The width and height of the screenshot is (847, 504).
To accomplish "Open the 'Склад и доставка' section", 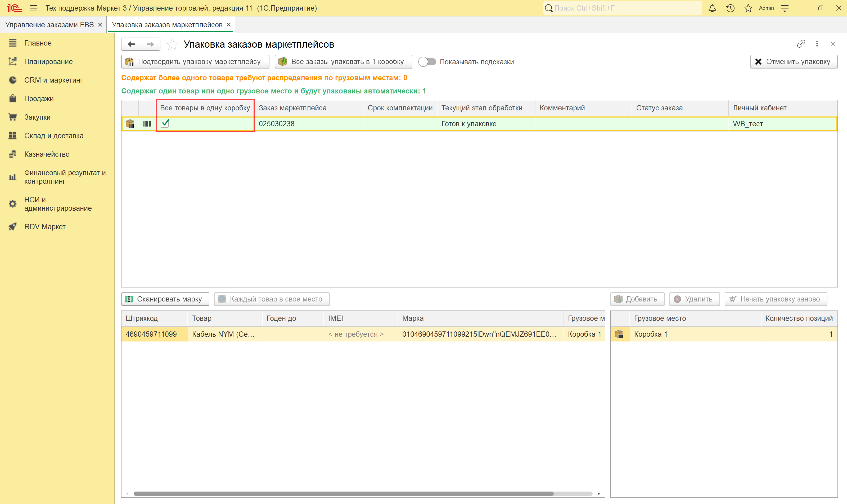I will pos(54,136).
